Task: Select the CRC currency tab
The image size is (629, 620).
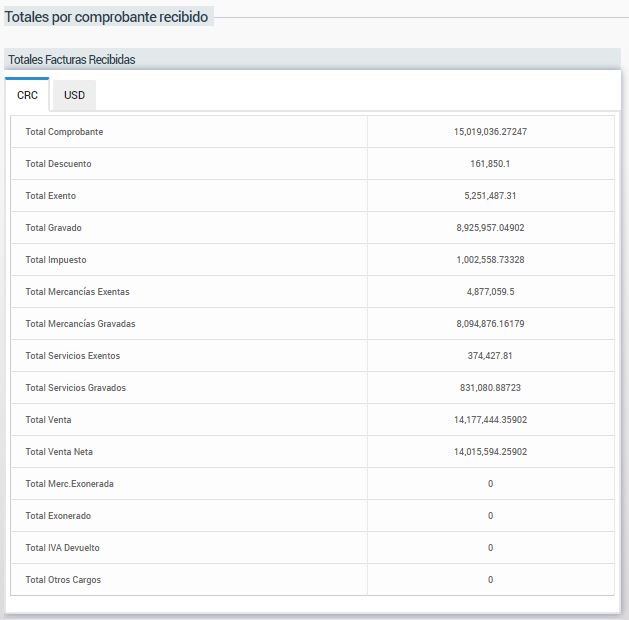Action: click(x=28, y=95)
